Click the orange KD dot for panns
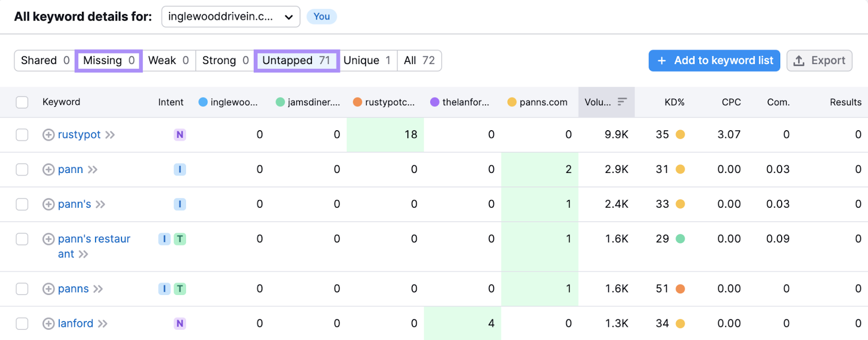This screenshot has width=868, height=340. 680,289
